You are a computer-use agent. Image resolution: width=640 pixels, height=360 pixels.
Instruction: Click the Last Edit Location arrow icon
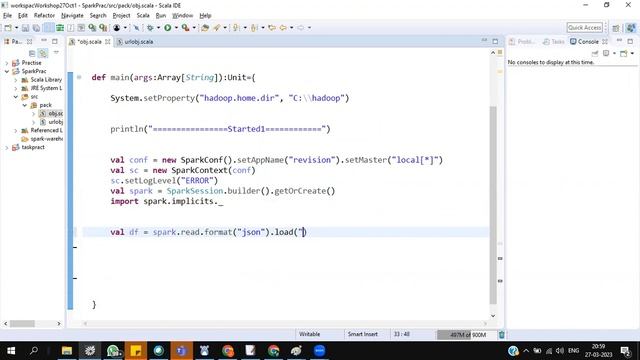(272, 28)
